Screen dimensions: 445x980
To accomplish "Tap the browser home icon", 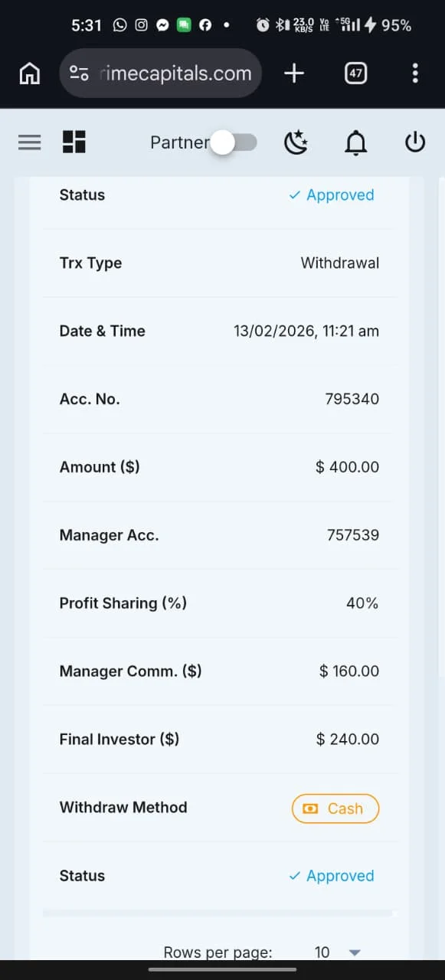I will pos(29,73).
